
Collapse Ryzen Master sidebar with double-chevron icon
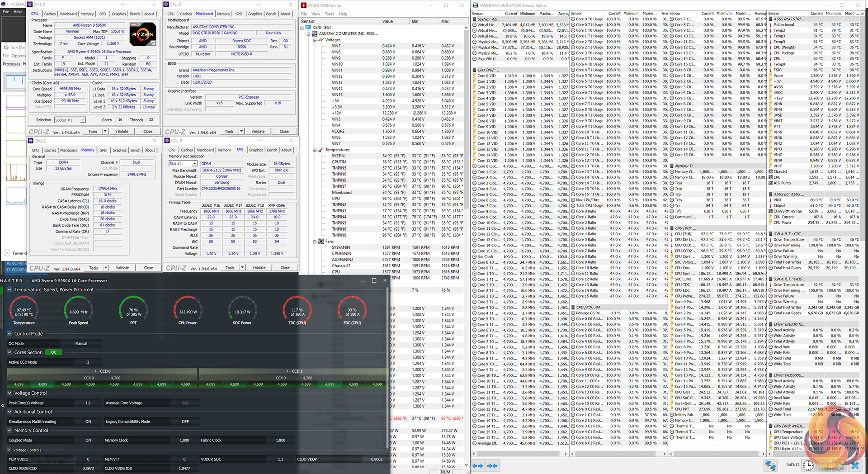[x=3, y=405]
